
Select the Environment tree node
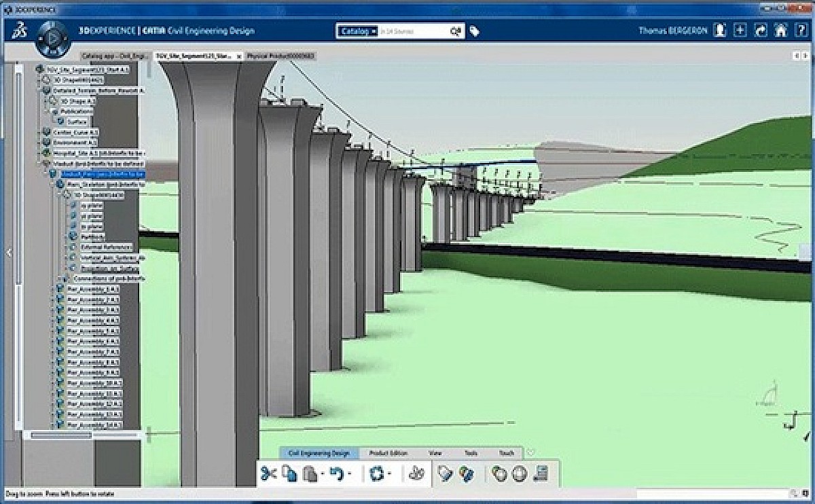75,143
